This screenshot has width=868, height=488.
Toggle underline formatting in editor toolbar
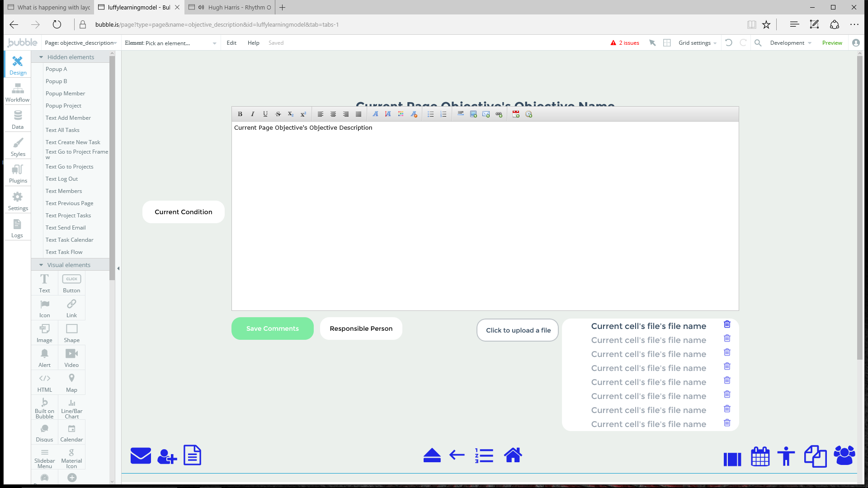tap(265, 114)
